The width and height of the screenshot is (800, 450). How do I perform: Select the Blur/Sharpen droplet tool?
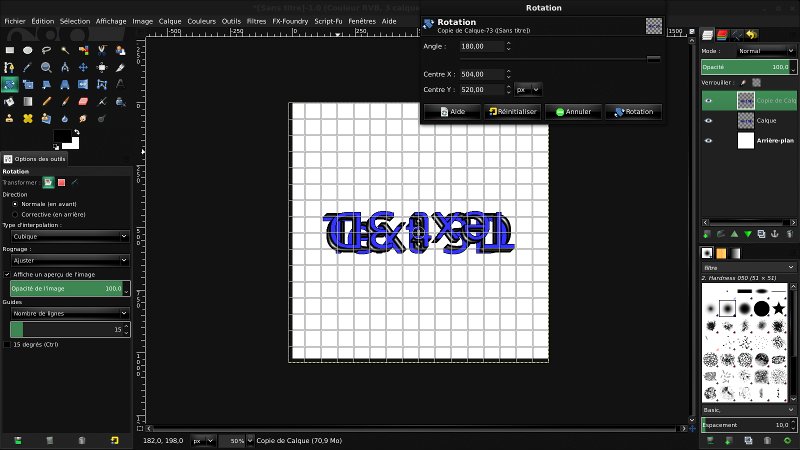click(x=65, y=118)
